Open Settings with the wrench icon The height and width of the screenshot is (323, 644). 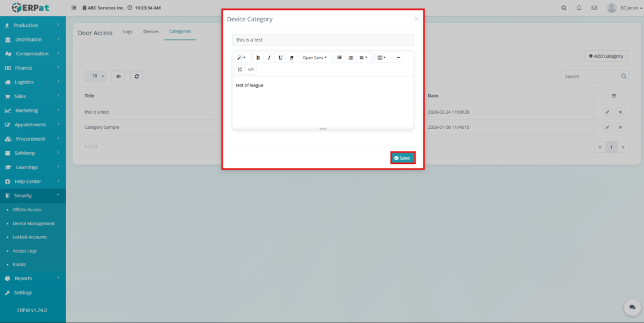[33, 293]
